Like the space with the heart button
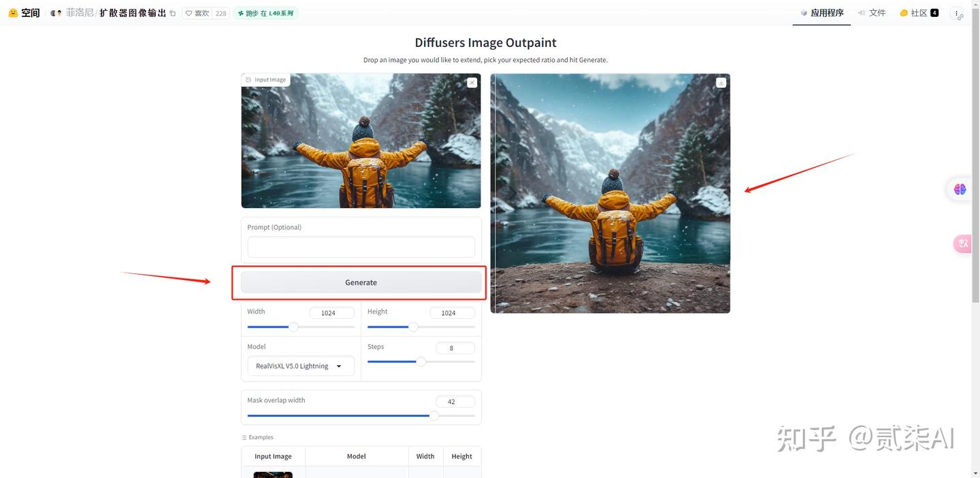 point(197,13)
